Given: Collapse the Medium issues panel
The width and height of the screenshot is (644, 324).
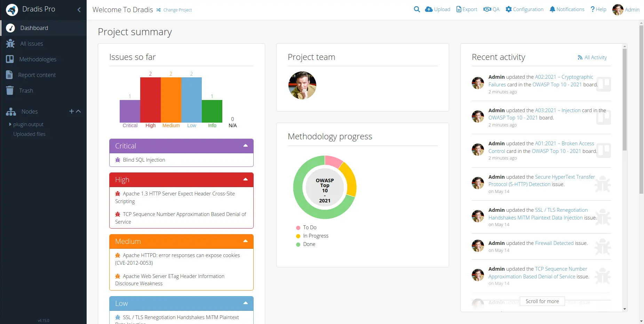Looking at the screenshot, I should point(246,241).
